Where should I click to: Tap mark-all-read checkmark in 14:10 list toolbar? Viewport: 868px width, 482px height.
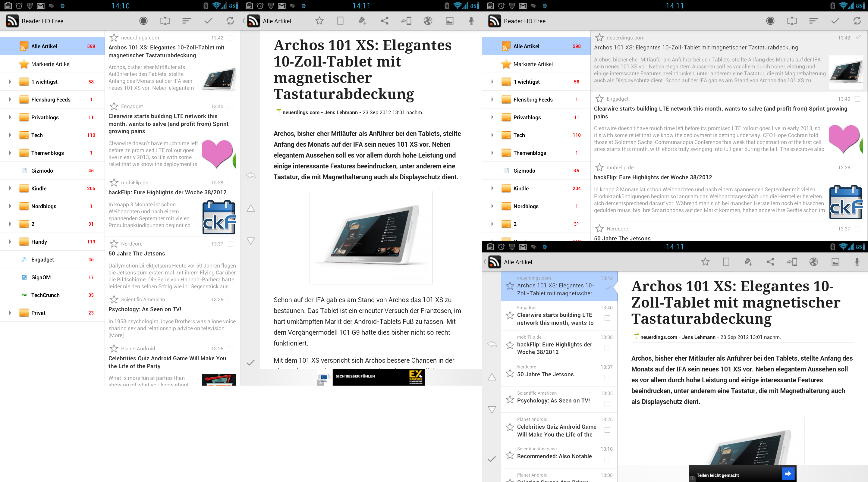(208, 21)
